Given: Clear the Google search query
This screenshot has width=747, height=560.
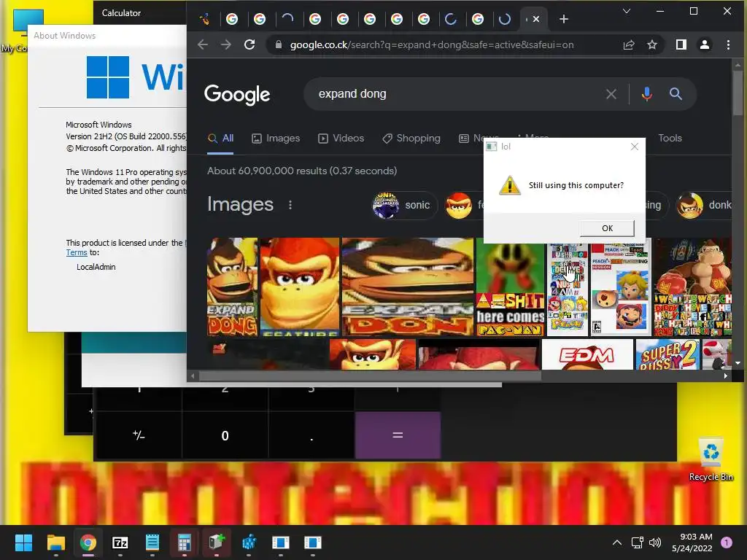Looking at the screenshot, I should (611, 94).
